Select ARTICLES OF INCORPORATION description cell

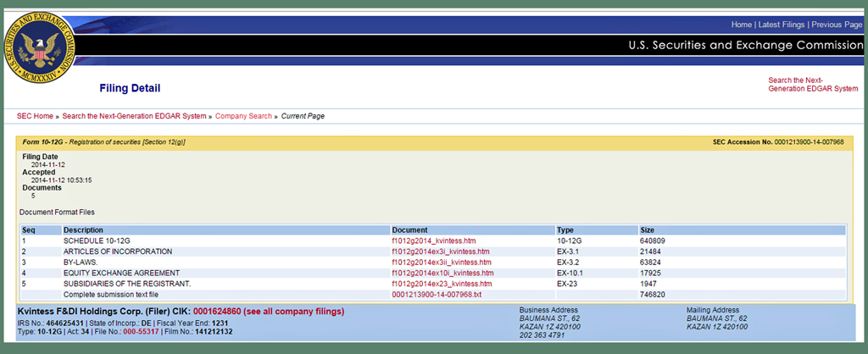click(x=118, y=252)
